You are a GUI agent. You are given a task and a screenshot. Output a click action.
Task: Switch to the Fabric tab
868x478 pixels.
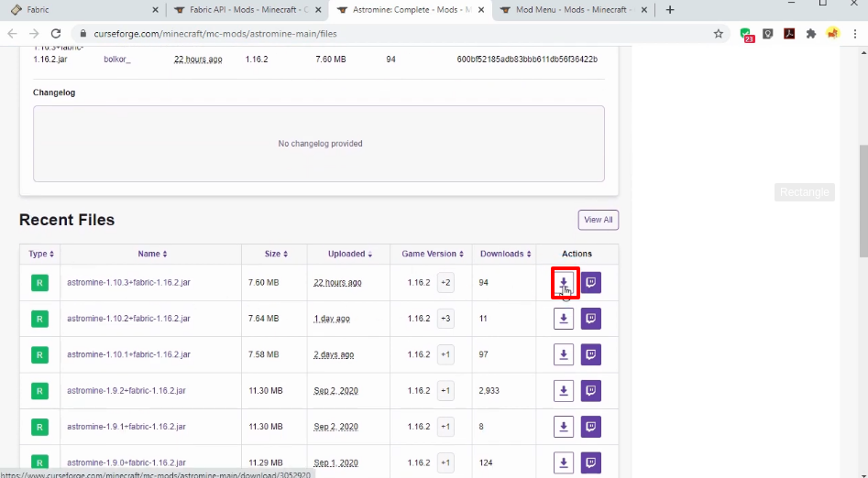tap(83, 10)
